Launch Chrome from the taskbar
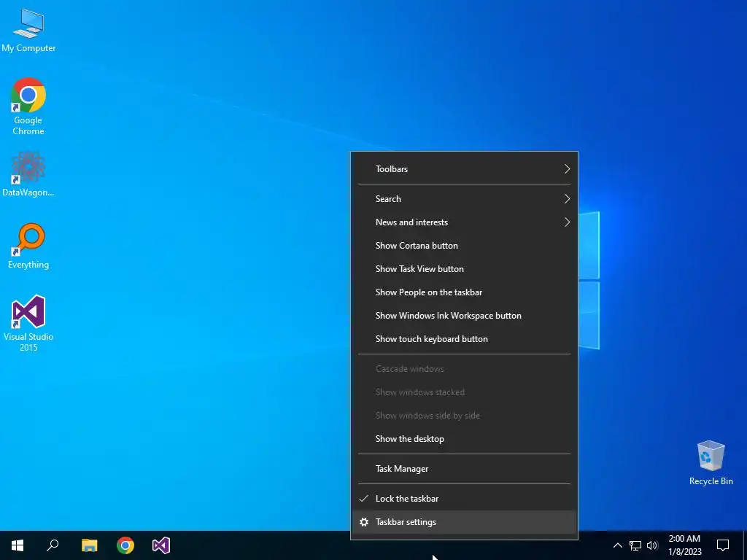The image size is (747, 560). [x=125, y=545]
